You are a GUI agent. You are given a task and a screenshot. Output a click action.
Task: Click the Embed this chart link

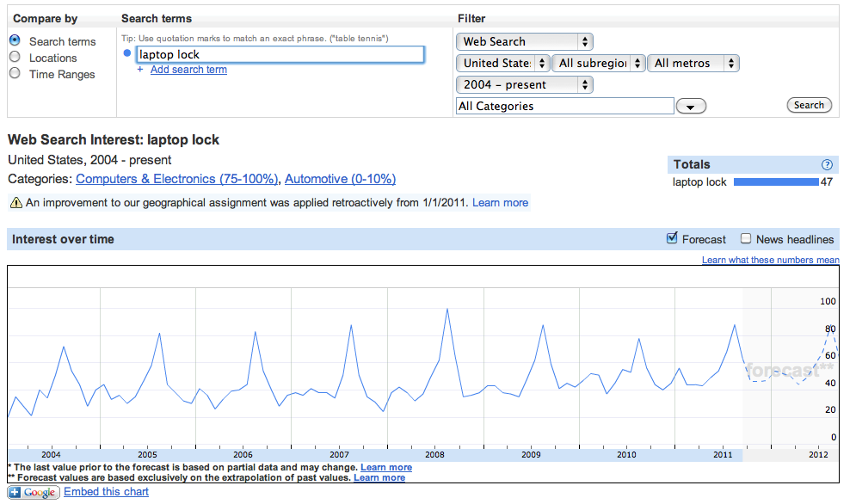tap(106, 492)
